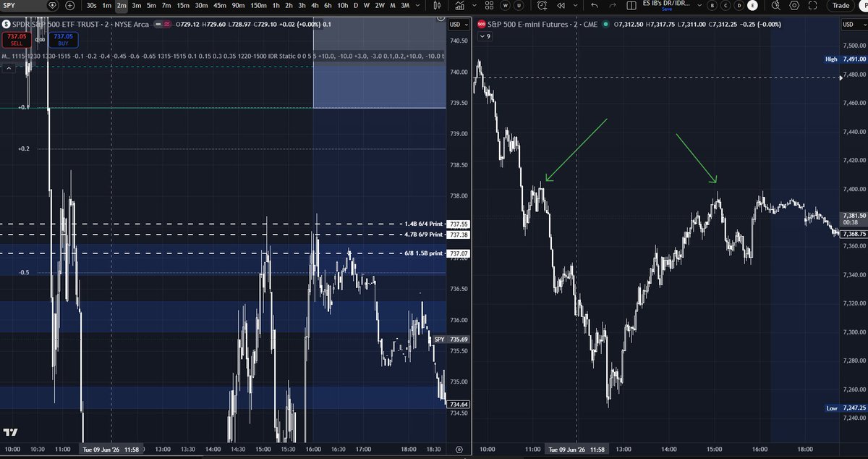
Task: Open time axis settings gear on SPY chart
Action: tap(460, 450)
